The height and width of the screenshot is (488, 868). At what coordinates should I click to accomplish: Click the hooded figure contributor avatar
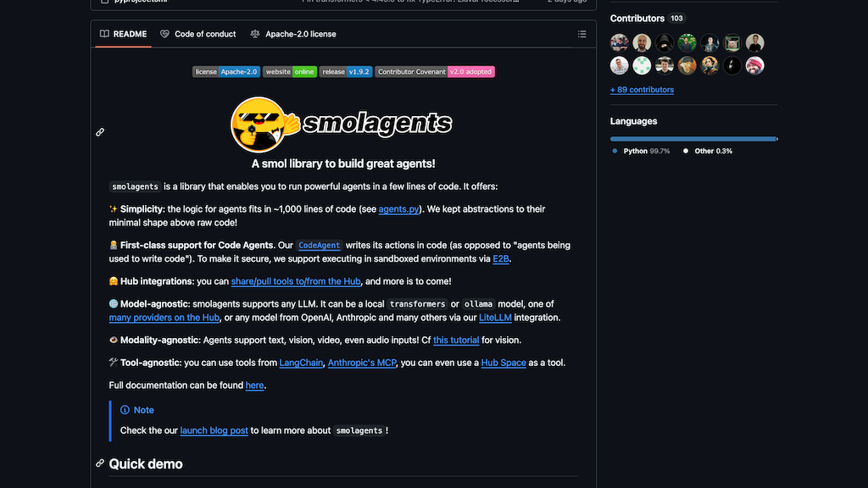(665, 43)
